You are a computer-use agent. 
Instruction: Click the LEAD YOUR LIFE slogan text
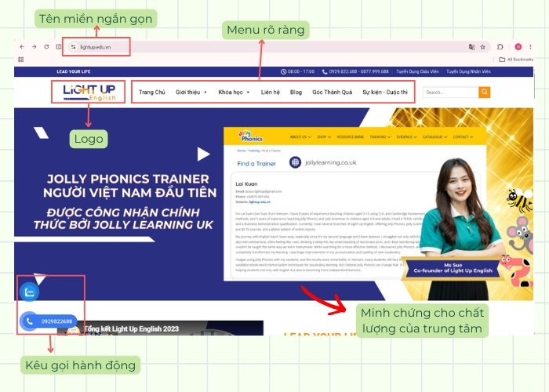tap(74, 71)
